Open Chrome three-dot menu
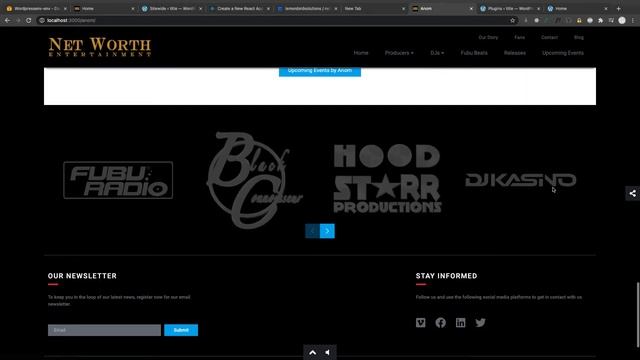This screenshot has height=360, width=640. coord(633,20)
